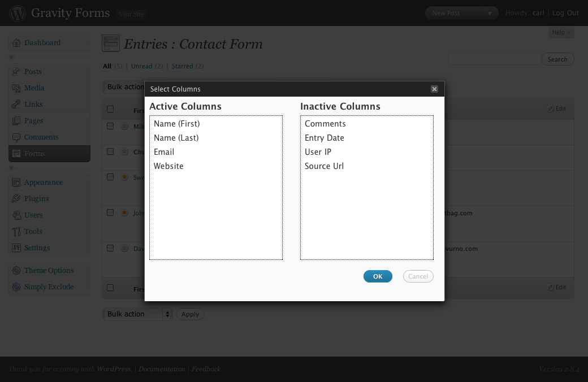
Task: Click the Theme Options gear icon
Action: [16, 270]
